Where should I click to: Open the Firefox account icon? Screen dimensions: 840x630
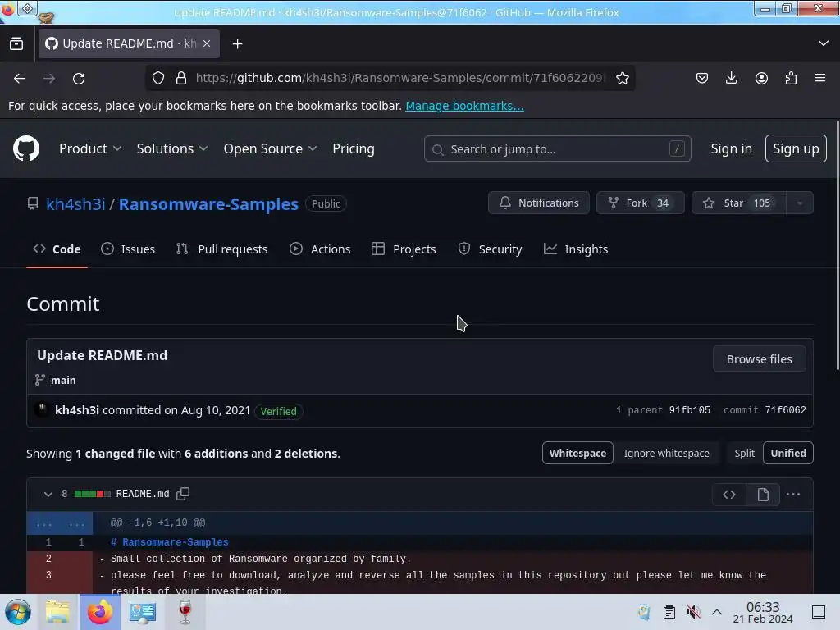761,78
